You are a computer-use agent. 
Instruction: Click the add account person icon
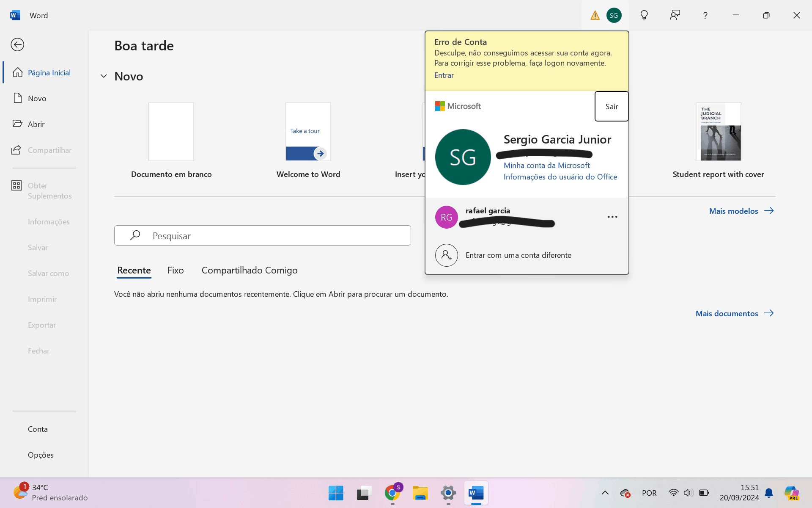pyautogui.click(x=447, y=255)
